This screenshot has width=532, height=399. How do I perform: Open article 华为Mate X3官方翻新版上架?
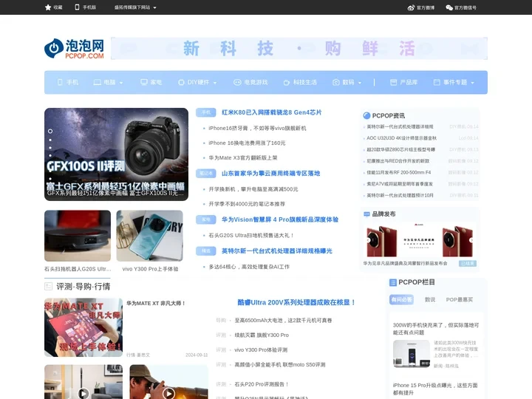tap(243, 158)
